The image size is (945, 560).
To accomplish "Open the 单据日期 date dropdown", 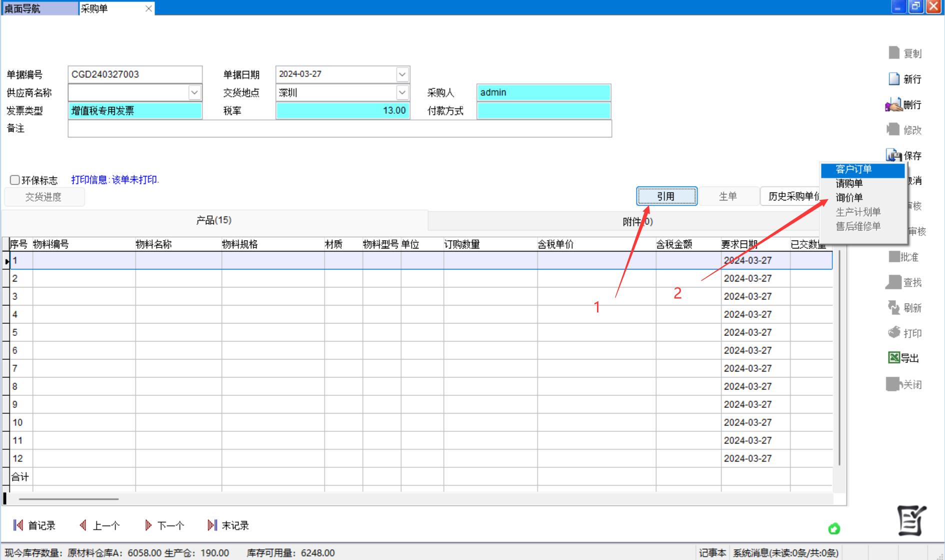I will pos(402,74).
